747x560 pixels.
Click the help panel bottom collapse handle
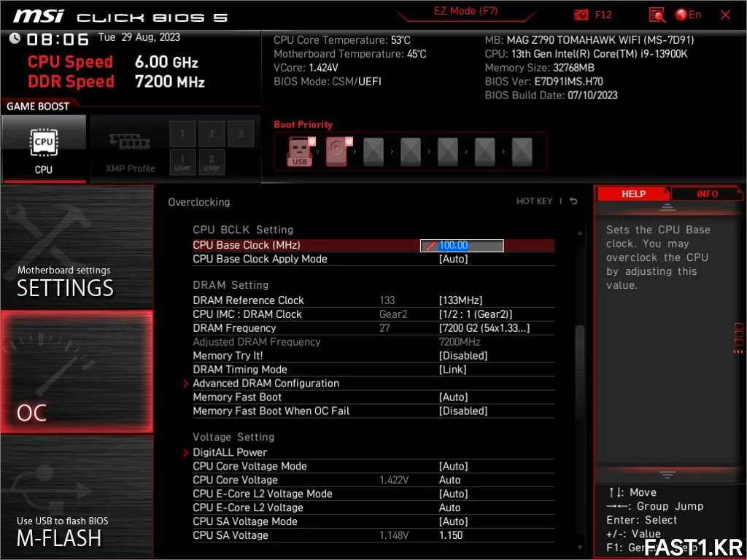tap(667, 475)
